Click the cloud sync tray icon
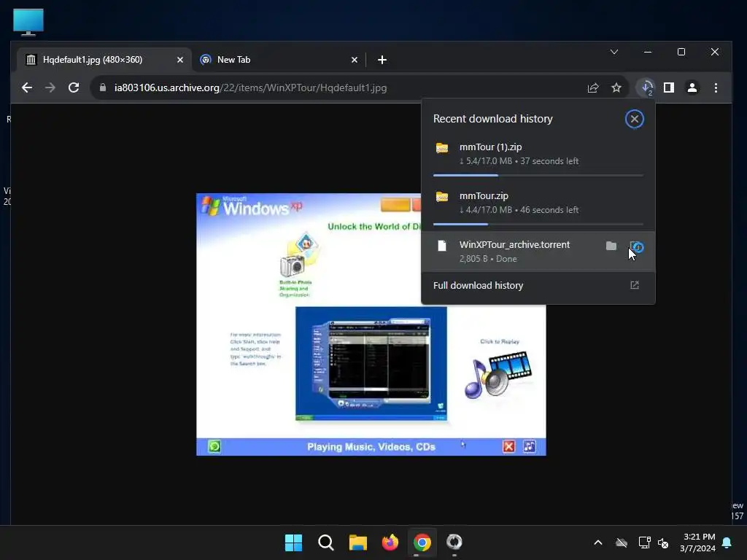Image resolution: width=747 pixels, height=560 pixels. [622, 542]
